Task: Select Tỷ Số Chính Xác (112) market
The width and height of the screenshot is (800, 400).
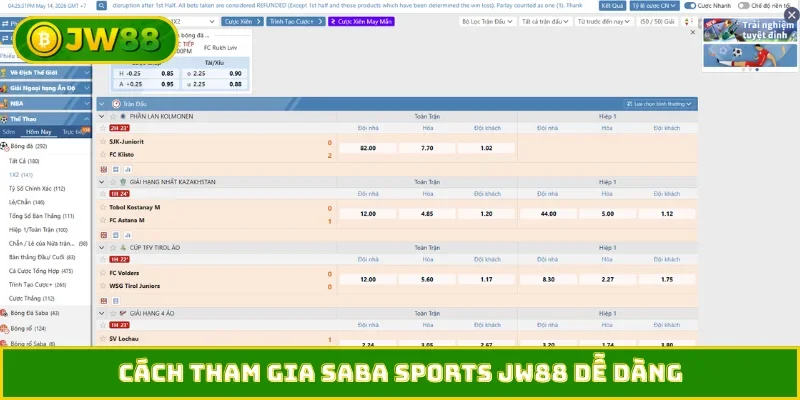Action: 37,189
